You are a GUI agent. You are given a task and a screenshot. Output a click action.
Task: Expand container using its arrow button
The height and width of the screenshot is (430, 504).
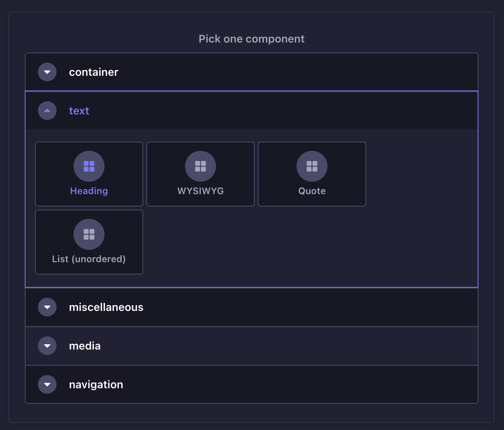tap(47, 72)
